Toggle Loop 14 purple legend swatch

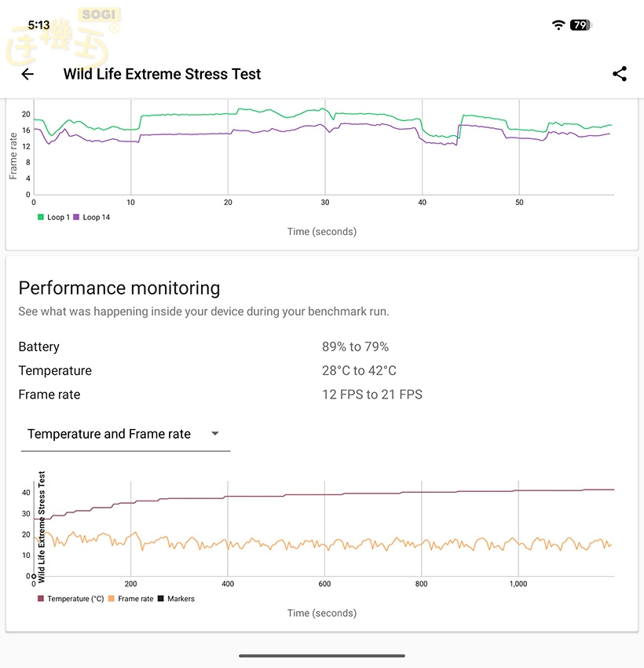tap(77, 217)
